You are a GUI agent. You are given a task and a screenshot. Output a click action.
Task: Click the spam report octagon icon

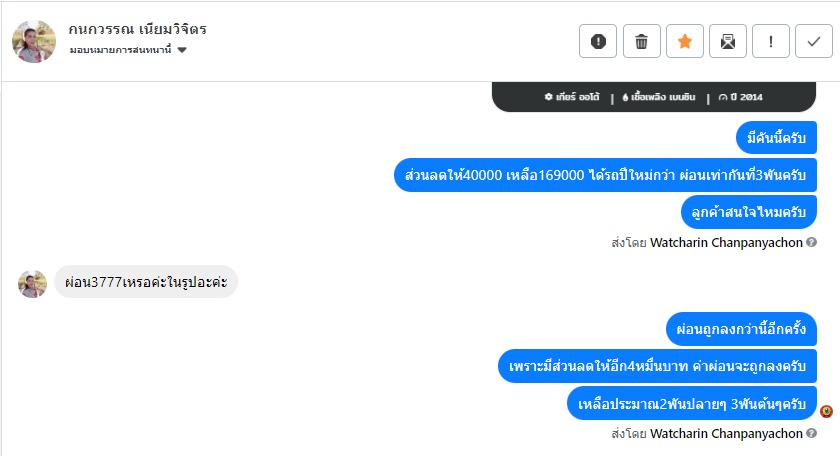[x=598, y=41]
